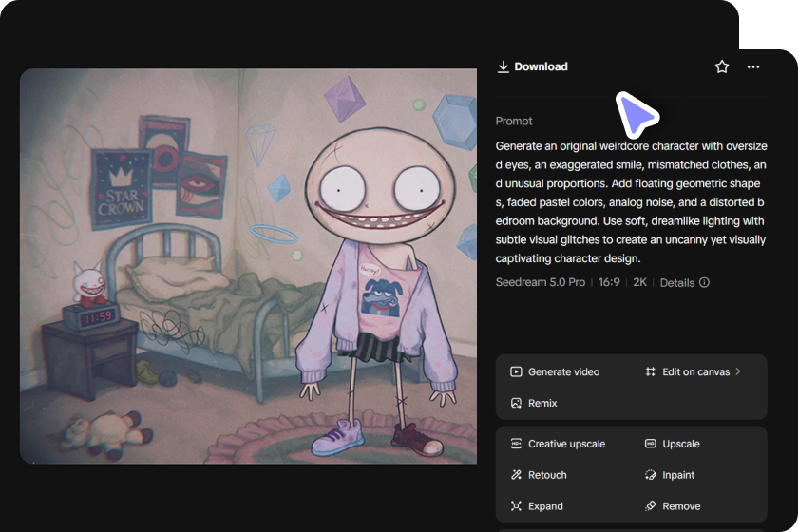The width and height of the screenshot is (798, 532).
Task: Click the Download label text
Action: 541,66
